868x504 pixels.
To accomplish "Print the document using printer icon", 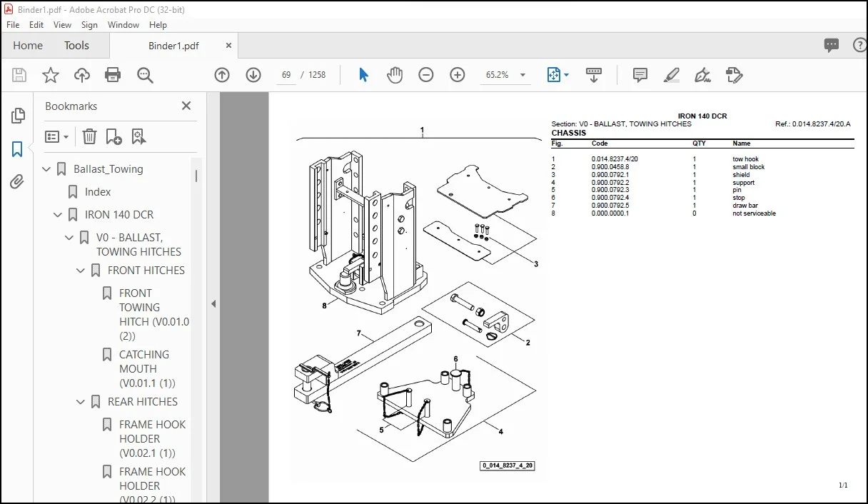I will pyautogui.click(x=113, y=75).
